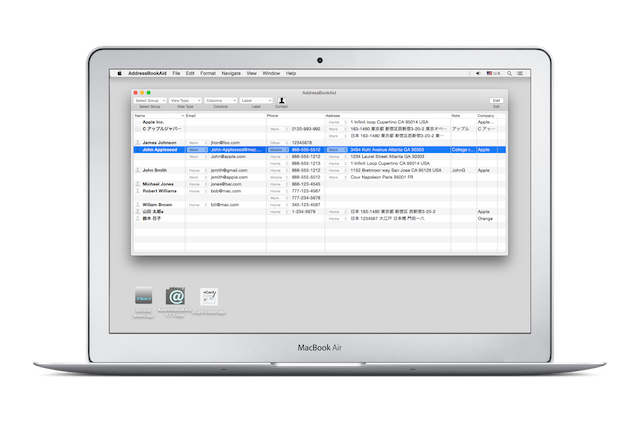Viewport: 640px width, 421px height.
Task: Click phone number 345-123-4567
Action: (x=306, y=205)
